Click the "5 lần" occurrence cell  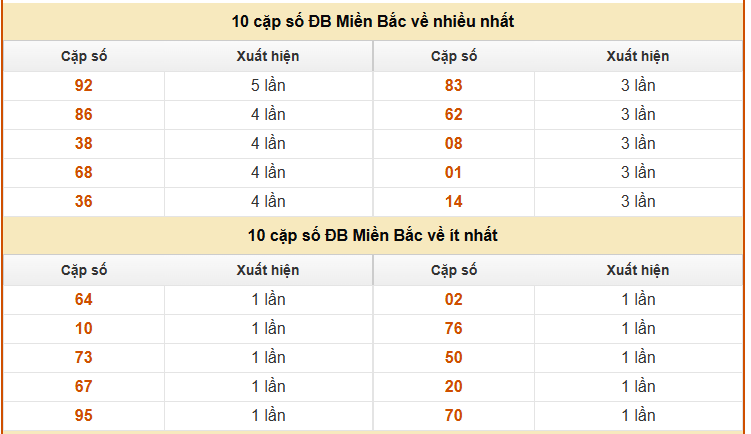pyautogui.click(x=268, y=86)
